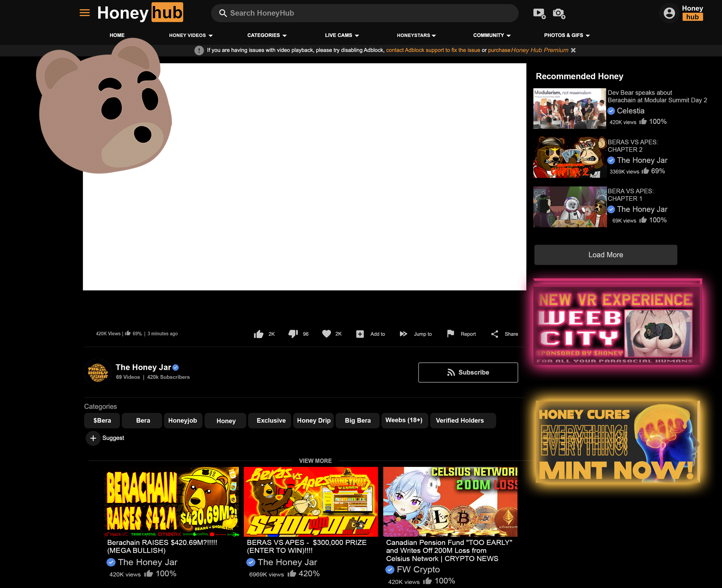722x588 pixels.
Task: Click the alert exclamation icon in banner
Action: point(199,51)
